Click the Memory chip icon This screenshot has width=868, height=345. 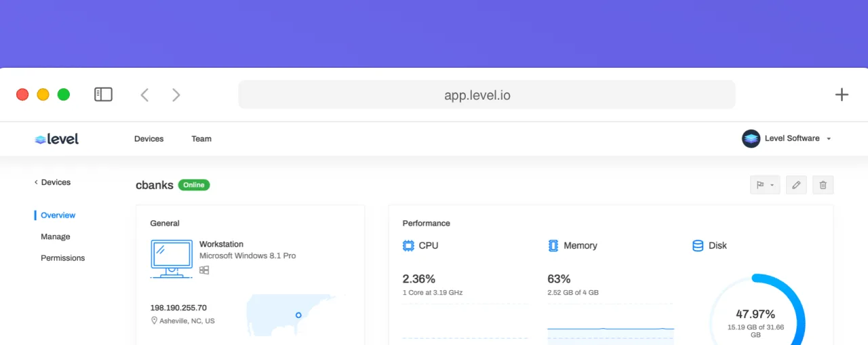[553, 245]
